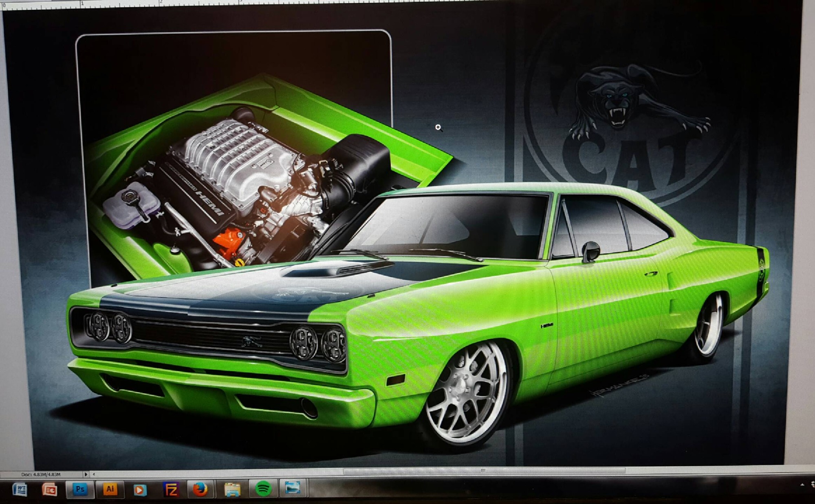Open Firefox browser from the taskbar
Image resolution: width=815 pixels, height=504 pixels.
coord(200,489)
